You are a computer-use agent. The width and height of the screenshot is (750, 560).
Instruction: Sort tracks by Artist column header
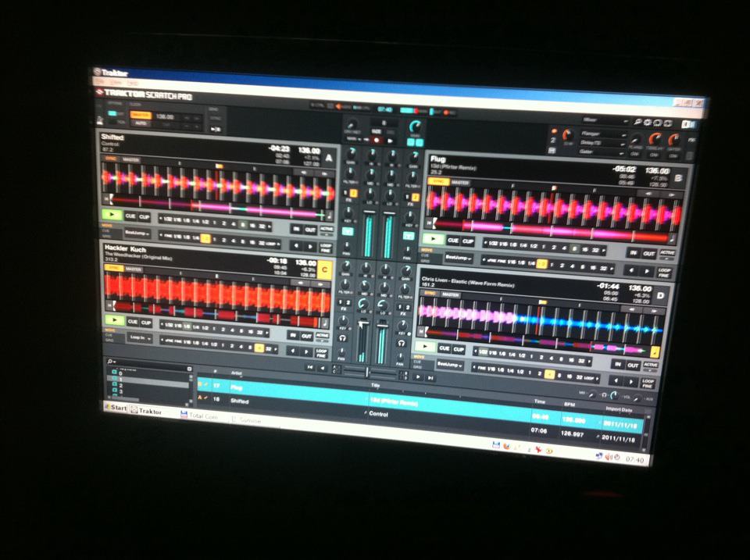point(236,373)
